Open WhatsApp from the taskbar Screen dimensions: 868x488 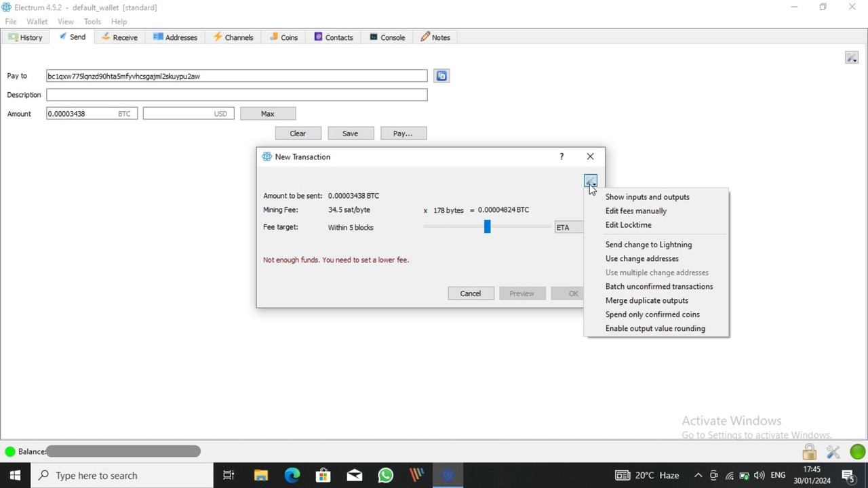coord(385,475)
